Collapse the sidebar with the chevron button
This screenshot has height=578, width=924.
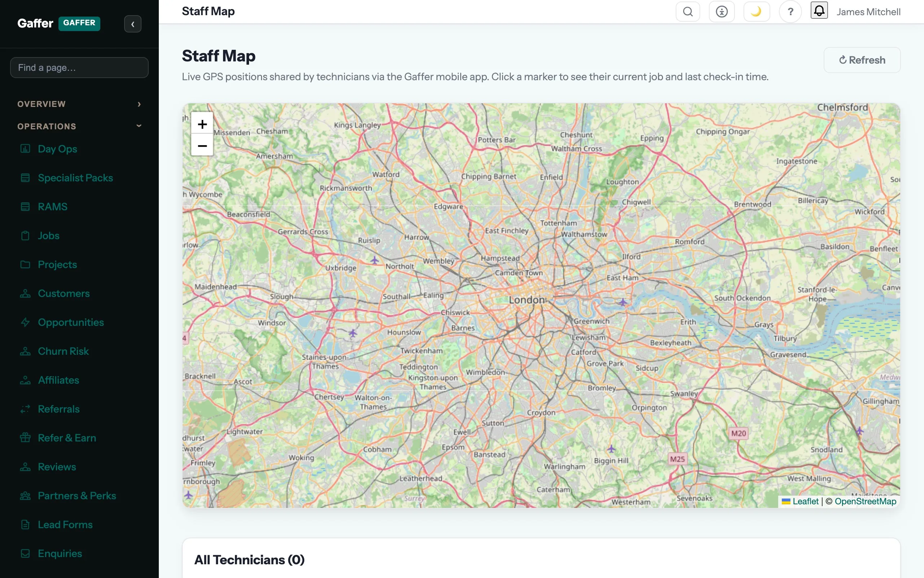point(132,24)
